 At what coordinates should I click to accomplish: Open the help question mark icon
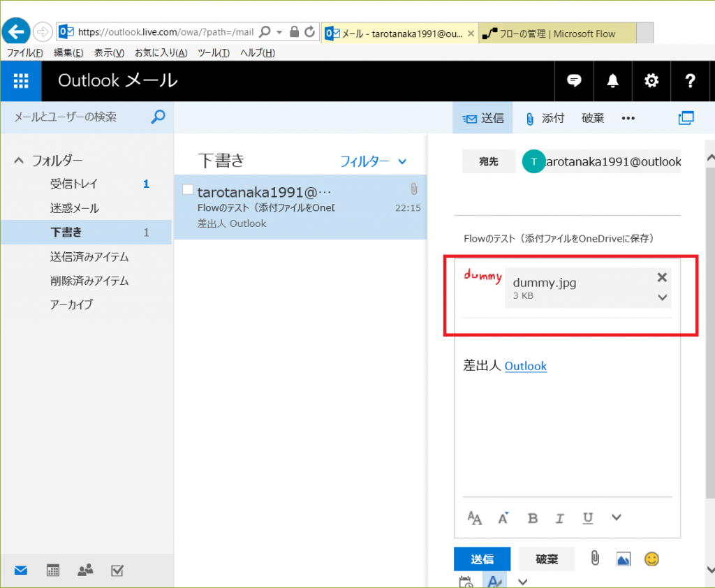(x=690, y=81)
